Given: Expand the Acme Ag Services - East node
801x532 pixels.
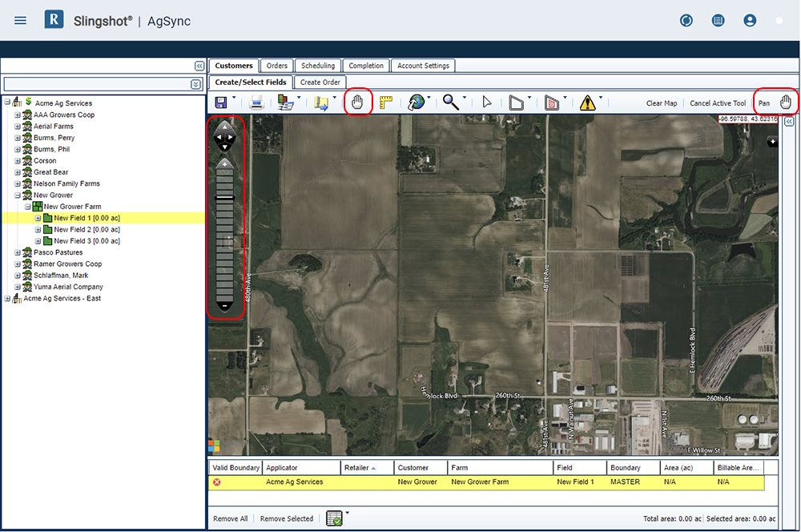Looking at the screenshot, I should pos(7,299).
